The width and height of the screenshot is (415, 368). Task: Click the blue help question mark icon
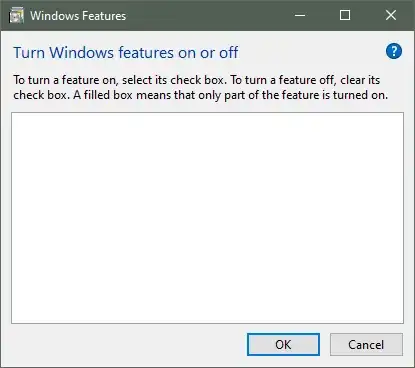394,51
